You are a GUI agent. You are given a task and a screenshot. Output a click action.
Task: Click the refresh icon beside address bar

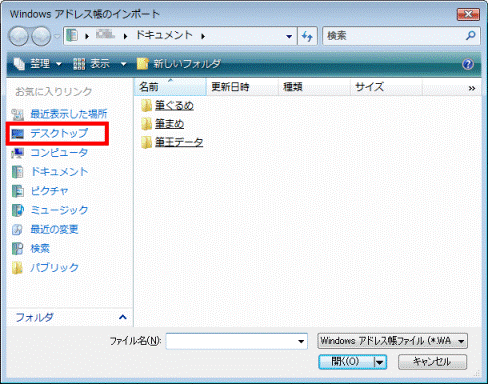point(307,36)
